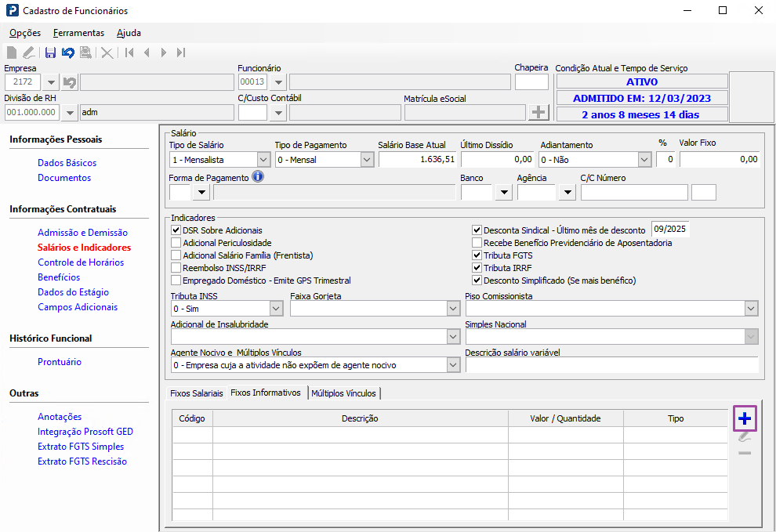Viewport: 776px width, 532px height.
Task: Expand Tipo de Pagamento combo box
Action: [x=367, y=159]
